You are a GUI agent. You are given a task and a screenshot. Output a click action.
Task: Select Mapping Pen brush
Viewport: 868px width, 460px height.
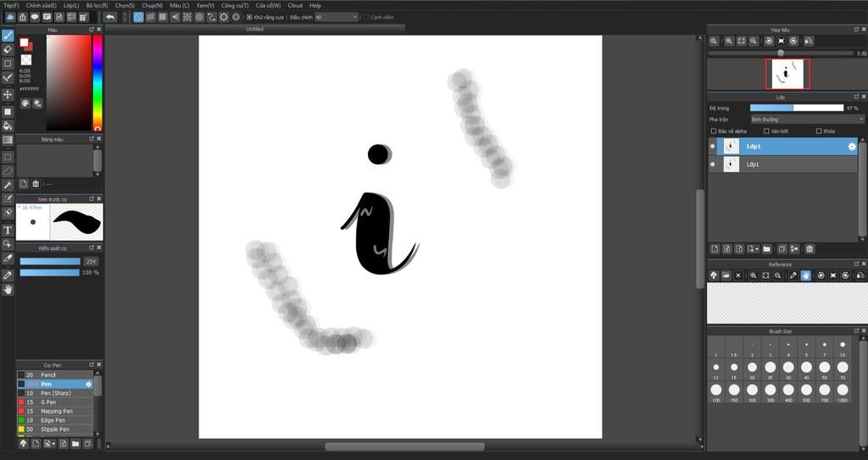pos(55,411)
